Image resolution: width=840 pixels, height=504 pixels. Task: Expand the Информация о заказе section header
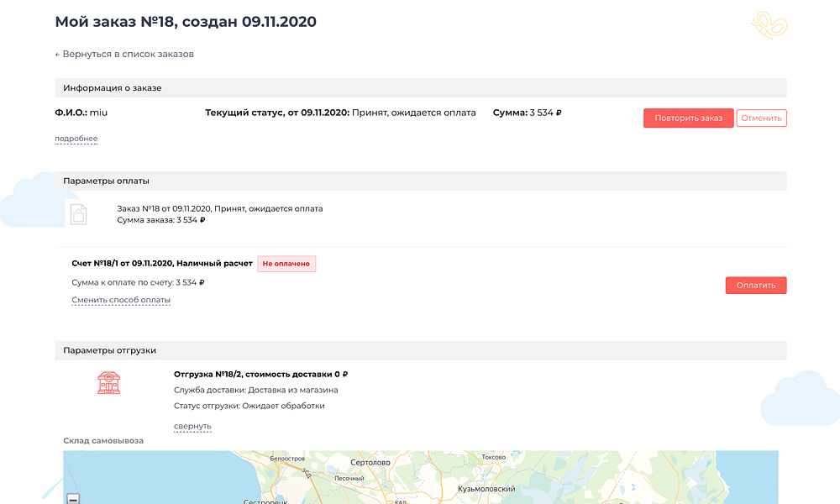(x=111, y=87)
